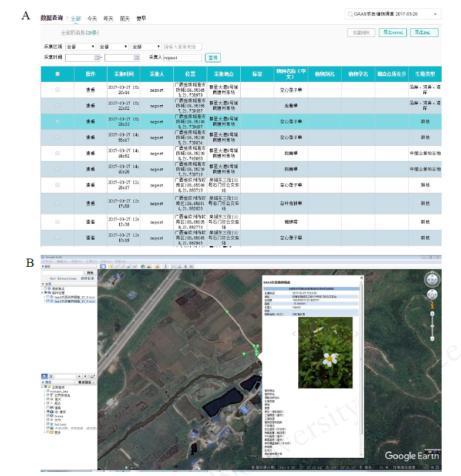This screenshot has height=476, width=461.
Task: Toggle the 道路 layer checkbox
Action: tap(48, 407)
